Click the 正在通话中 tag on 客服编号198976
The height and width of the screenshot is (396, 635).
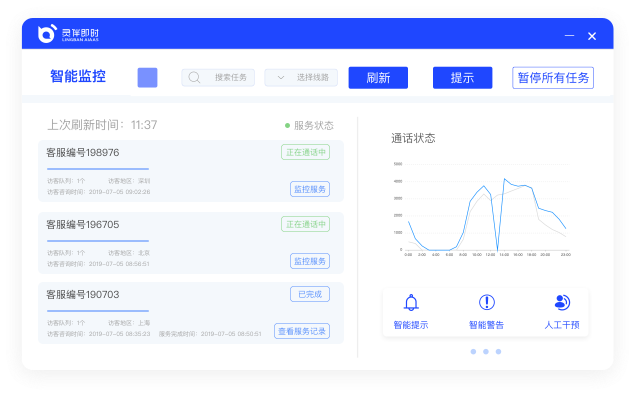[306, 152]
